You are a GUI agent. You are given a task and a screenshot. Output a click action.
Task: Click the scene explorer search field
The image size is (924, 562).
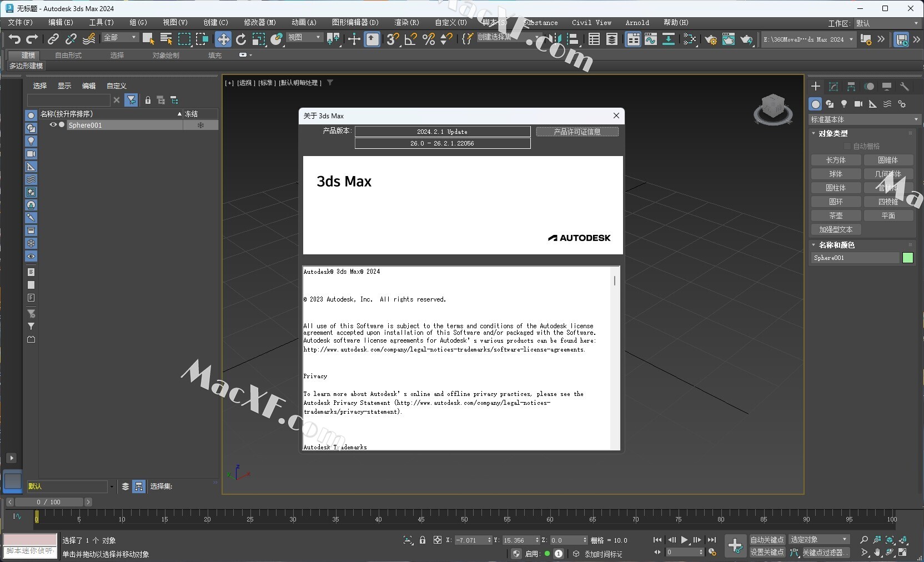(x=68, y=100)
